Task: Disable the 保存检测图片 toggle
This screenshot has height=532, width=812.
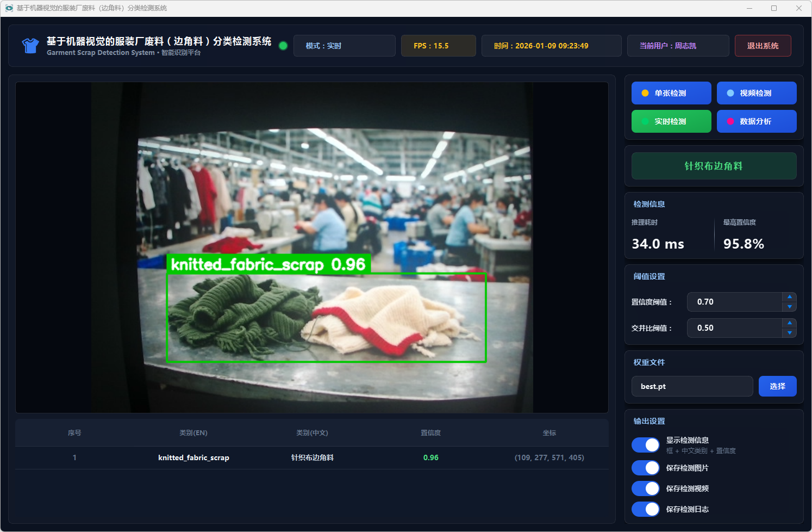Action: point(646,468)
